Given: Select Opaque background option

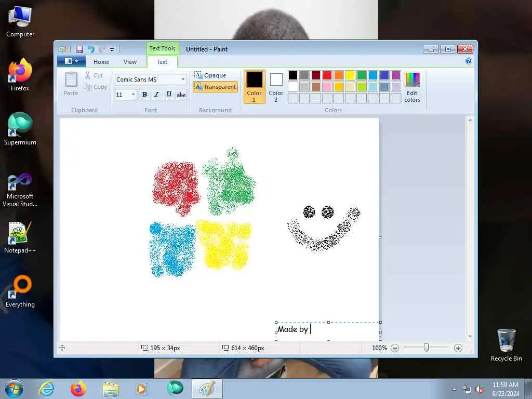Looking at the screenshot, I should (x=210, y=75).
